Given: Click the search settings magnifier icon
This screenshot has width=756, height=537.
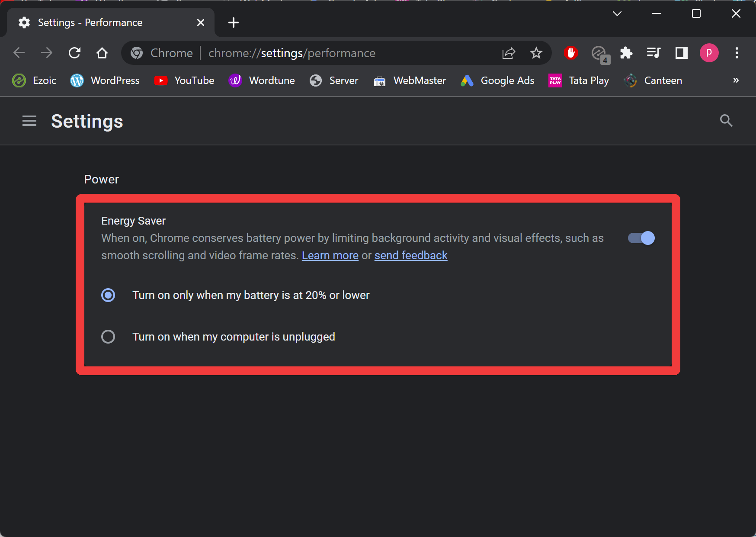Looking at the screenshot, I should click(x=726, y=121).
